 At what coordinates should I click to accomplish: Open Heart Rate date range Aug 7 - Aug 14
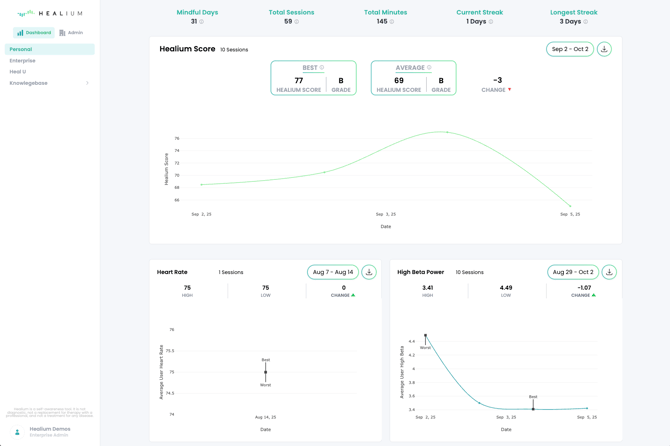(332, 272)
